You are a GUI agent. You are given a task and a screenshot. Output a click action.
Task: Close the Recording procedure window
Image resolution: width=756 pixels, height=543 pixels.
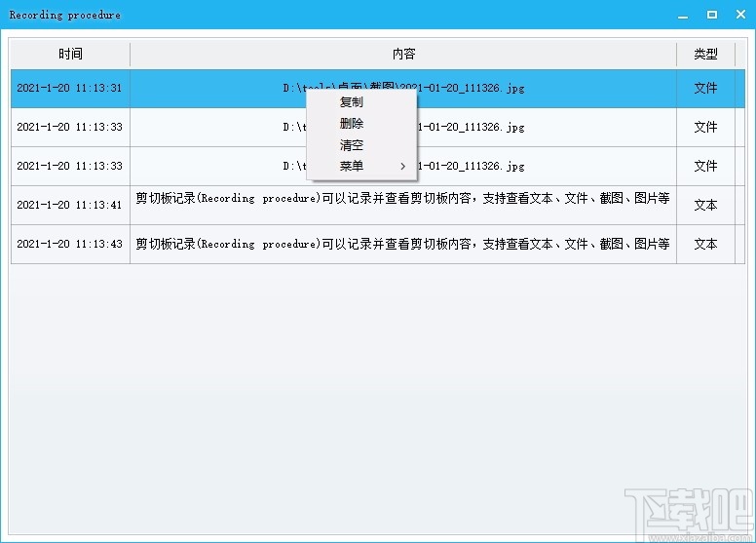point(741,15)
